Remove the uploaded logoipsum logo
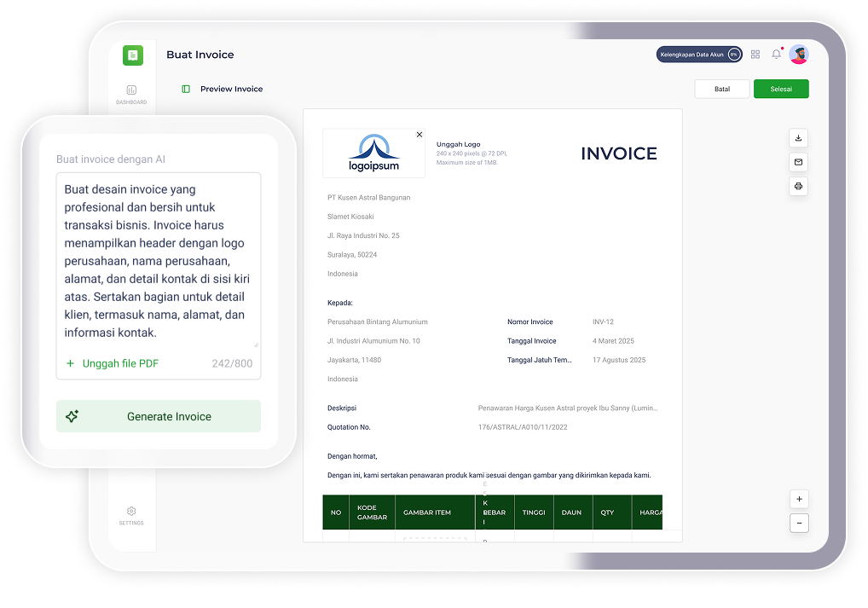This screenshot has width=868, height=608. 419,135
